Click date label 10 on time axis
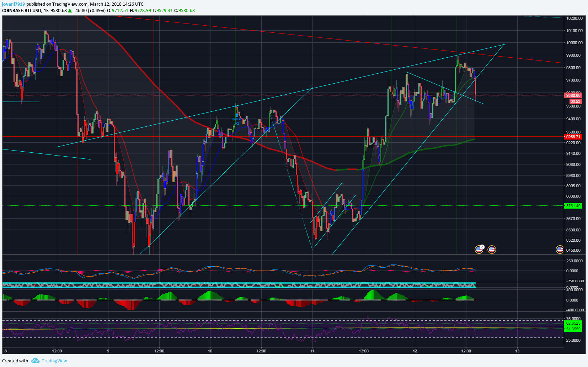Screen dimensions: 588x367 (210, 351)
